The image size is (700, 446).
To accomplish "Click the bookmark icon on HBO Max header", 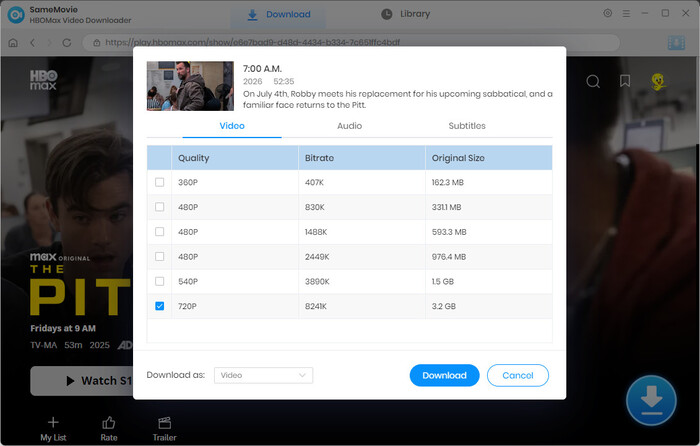I will coord(625,82).
